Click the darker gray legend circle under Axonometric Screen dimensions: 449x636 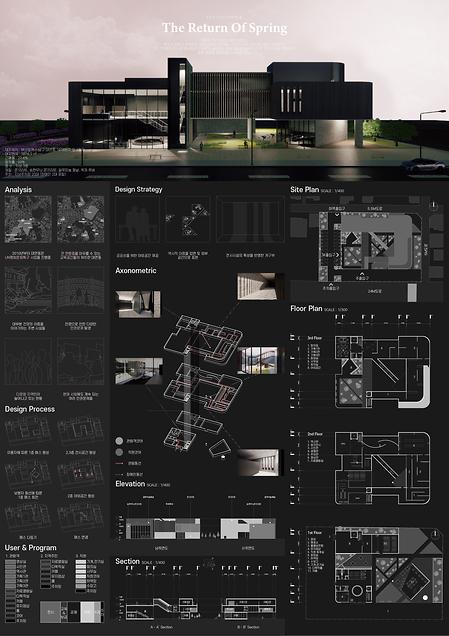coord(119,452)
